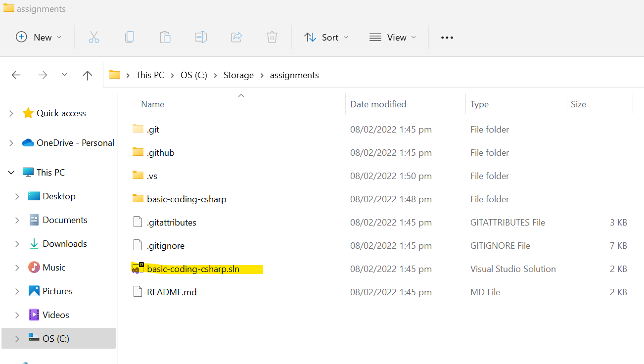The height and width of the screenshot is (364, 644).
Task: Select OneDrive - Personal in sidebar
Action: [75, 143]
